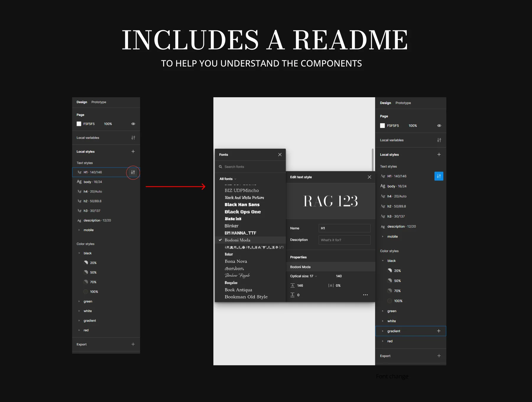This screenshot has width=532, height=402.
Task: Switch to Prototype tab in right panel
Action: click(x=403, y=103)
